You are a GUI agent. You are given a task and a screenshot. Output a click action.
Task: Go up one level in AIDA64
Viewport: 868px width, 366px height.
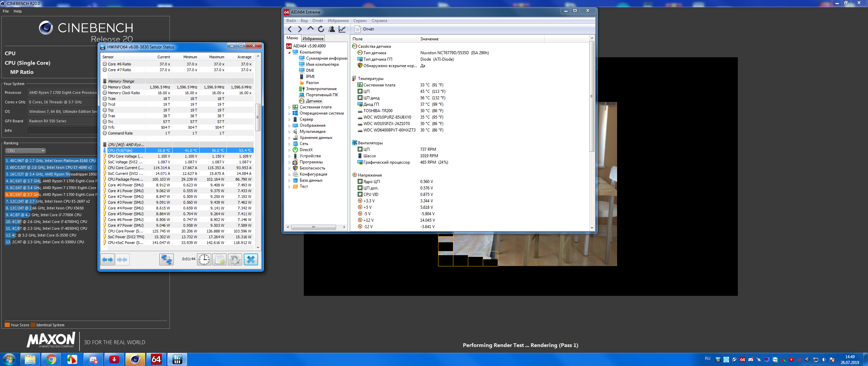coord(310,29)
